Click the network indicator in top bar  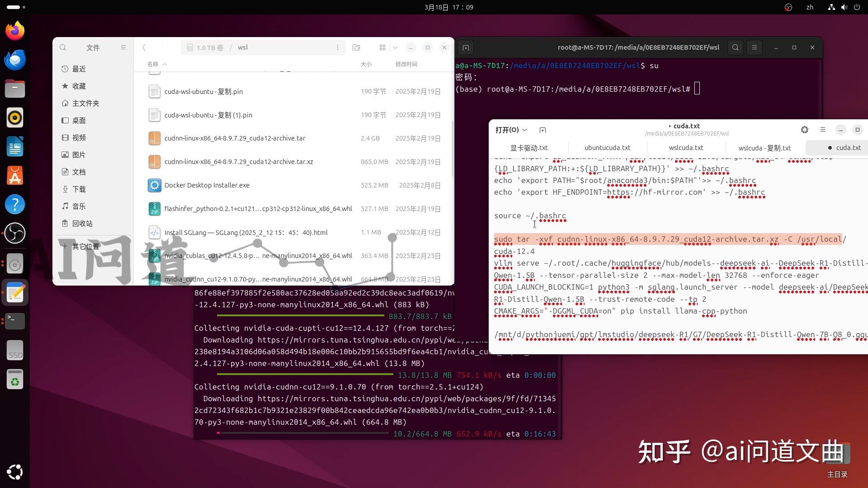pyautogui.click(x=831, y=7)
